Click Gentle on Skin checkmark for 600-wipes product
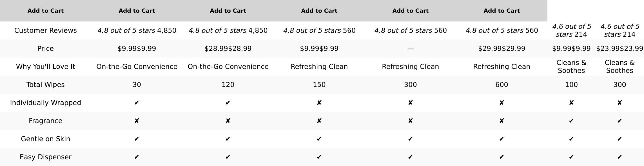This screenshot has height=166, width=644. (502, 139)
